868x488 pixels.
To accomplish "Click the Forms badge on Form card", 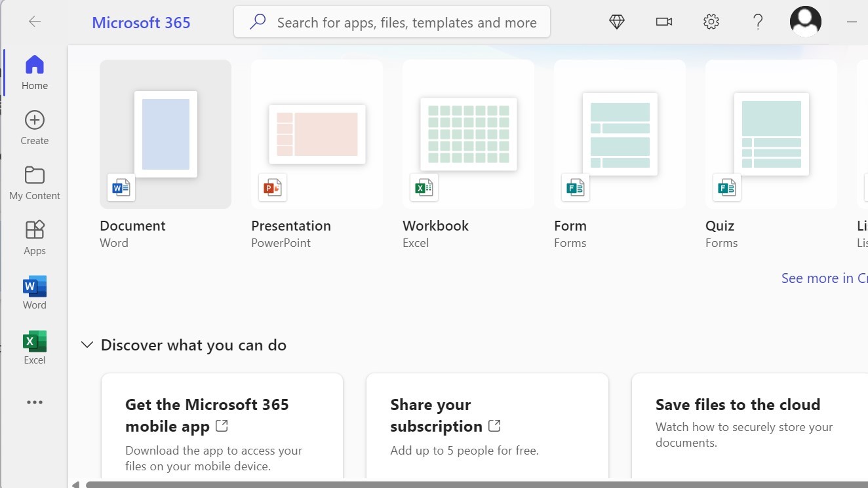I will [x=576, y=188].
